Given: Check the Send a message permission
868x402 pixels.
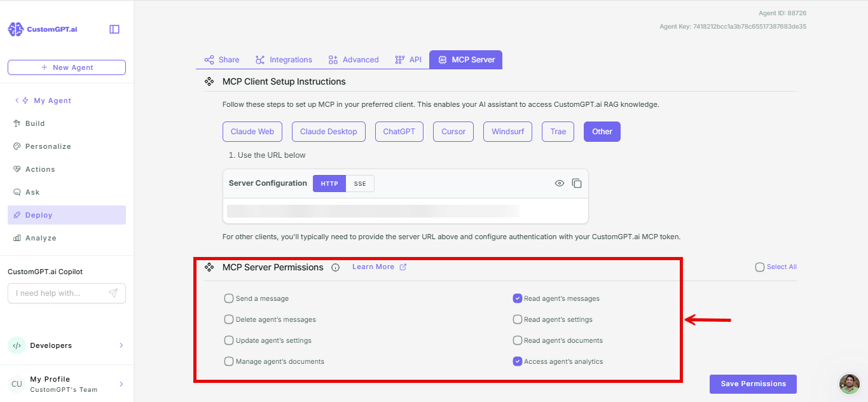Looking at the screenshot, I should (x=229, y=298).
